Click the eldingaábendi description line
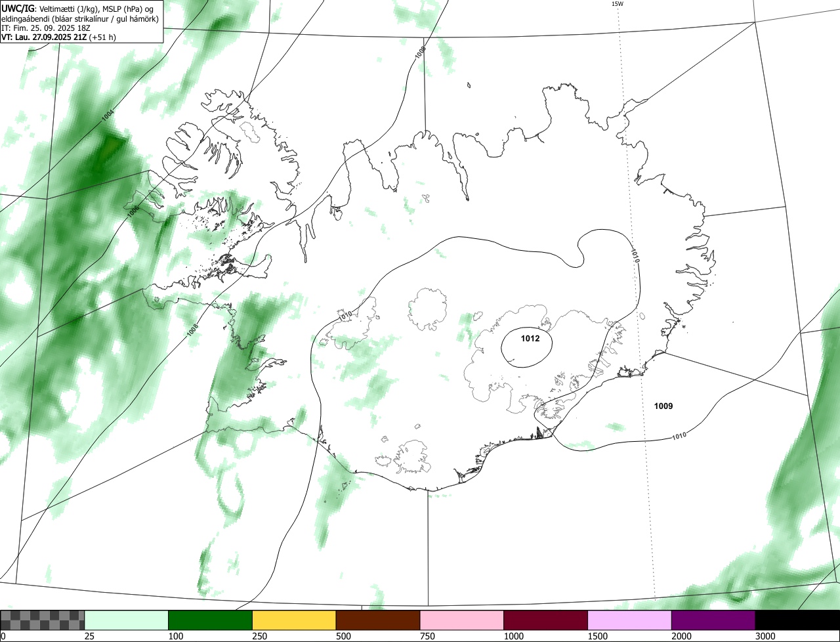The image size is (840, 642). click(80, 18)
